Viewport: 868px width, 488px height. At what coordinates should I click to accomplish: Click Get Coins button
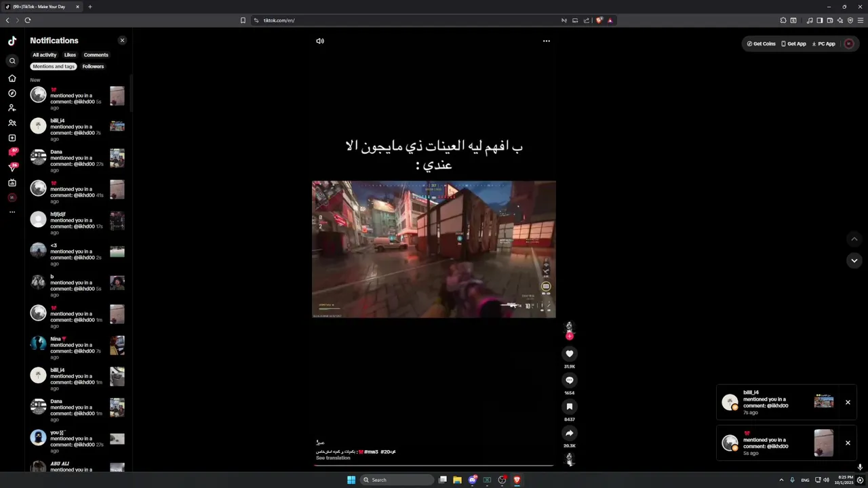(x=761, y=43)
